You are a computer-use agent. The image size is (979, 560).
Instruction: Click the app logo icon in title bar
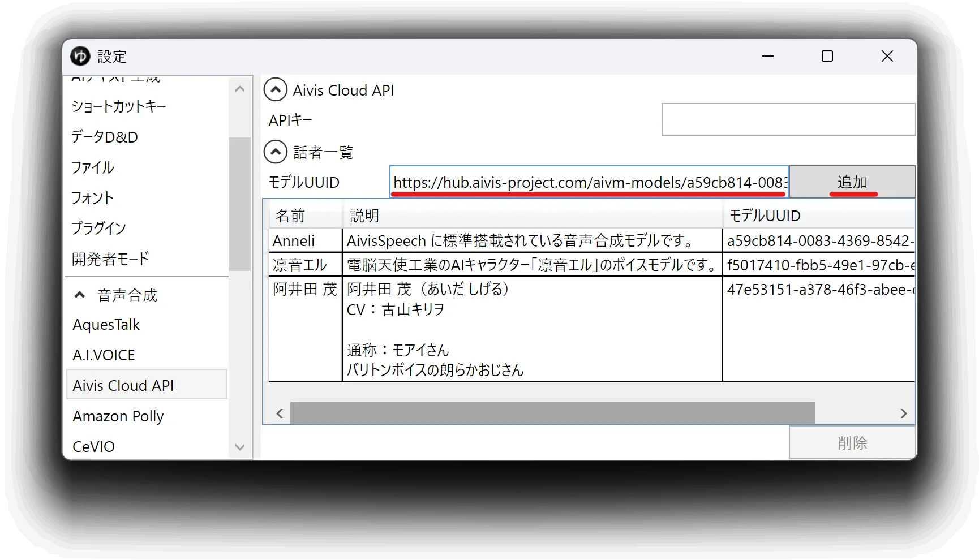pos(80,56)
